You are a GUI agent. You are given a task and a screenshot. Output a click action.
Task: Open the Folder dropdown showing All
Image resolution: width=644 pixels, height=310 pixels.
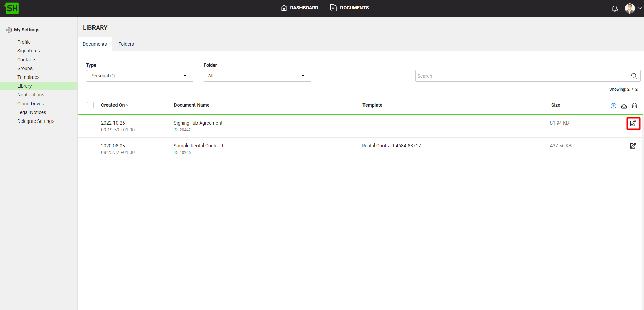pos(257,76)
